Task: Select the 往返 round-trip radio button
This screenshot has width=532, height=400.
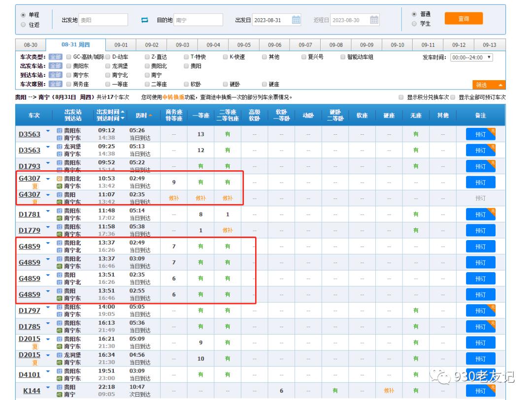Action: [23, 25]
